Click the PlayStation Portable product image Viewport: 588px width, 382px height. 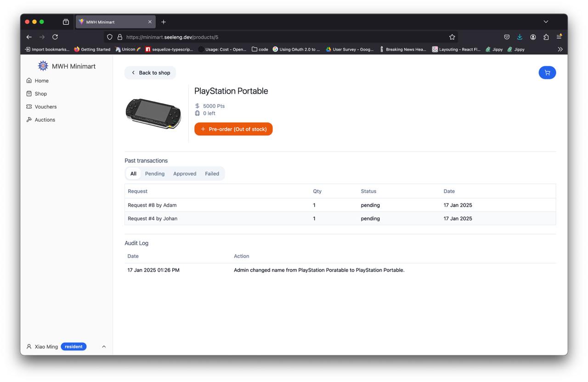coord(153,113)
